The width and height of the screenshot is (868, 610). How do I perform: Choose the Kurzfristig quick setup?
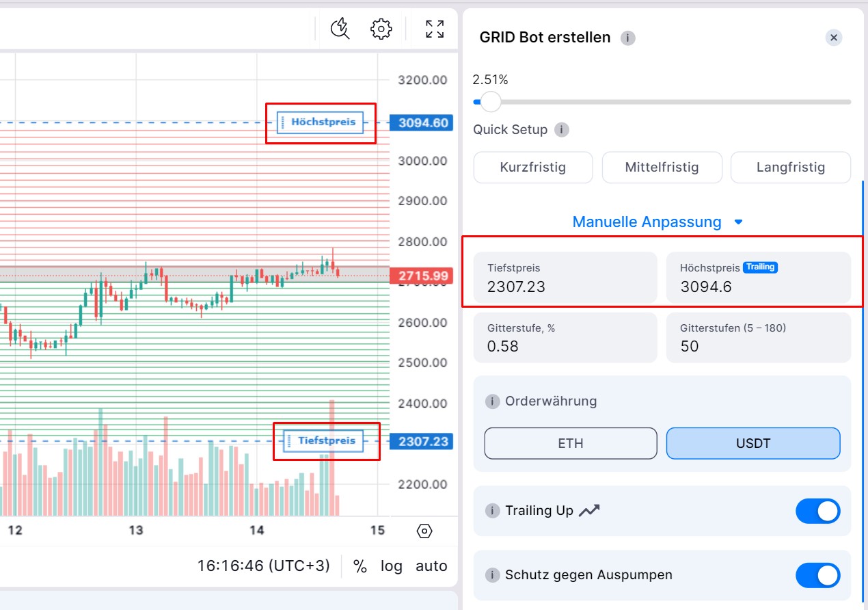coord(532,168)
